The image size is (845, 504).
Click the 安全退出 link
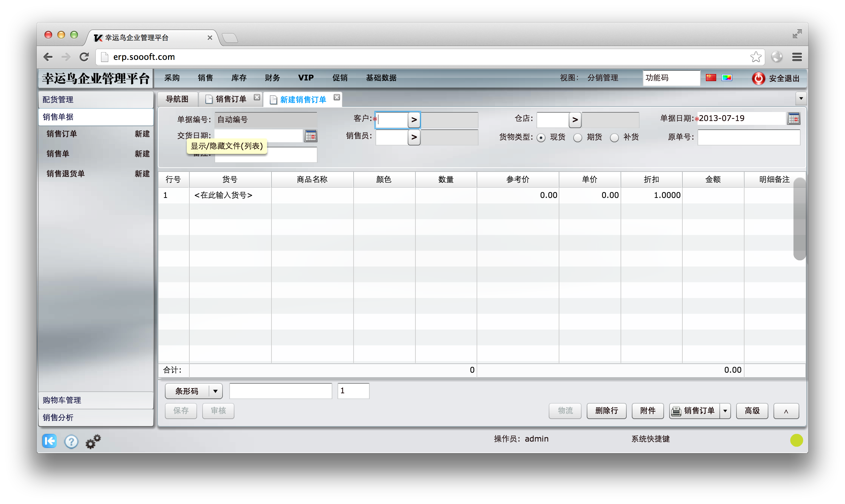784,79
